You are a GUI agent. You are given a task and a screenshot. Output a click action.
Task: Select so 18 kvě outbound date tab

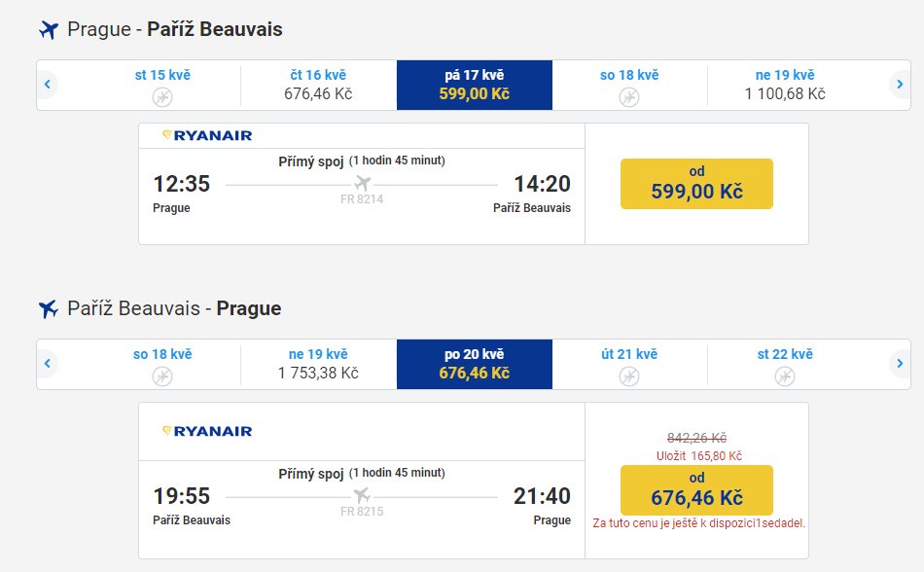pos(629,85)
